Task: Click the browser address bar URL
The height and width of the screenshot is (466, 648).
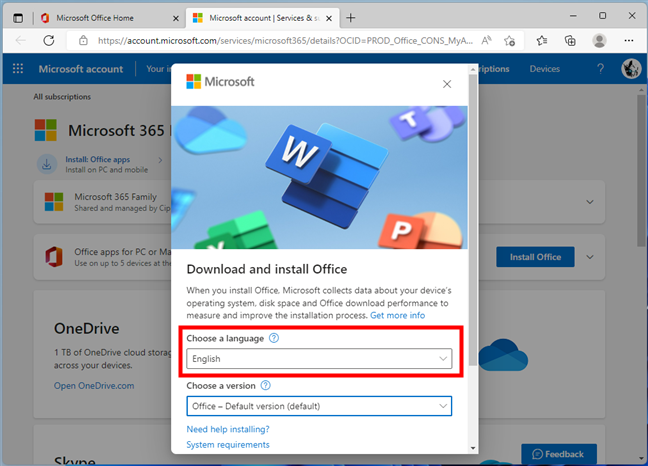Action: tap(285, 40)
